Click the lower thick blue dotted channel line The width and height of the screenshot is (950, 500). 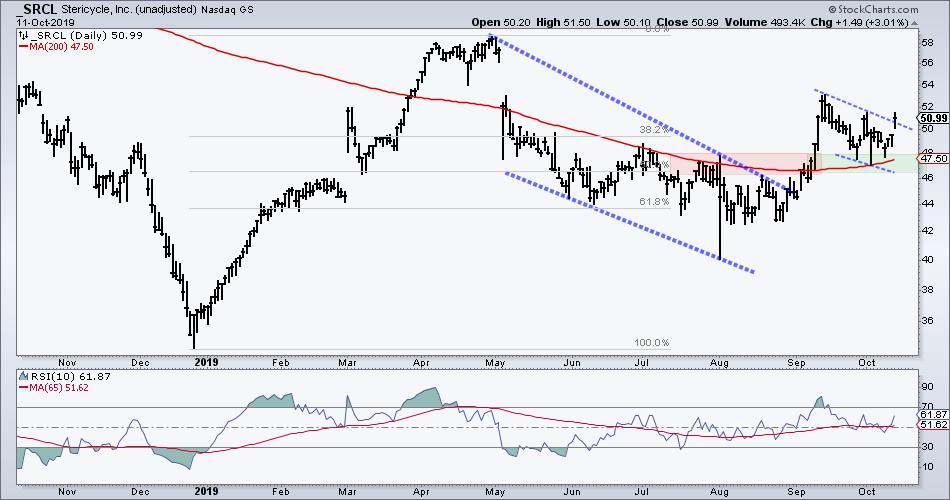point(630,223)
